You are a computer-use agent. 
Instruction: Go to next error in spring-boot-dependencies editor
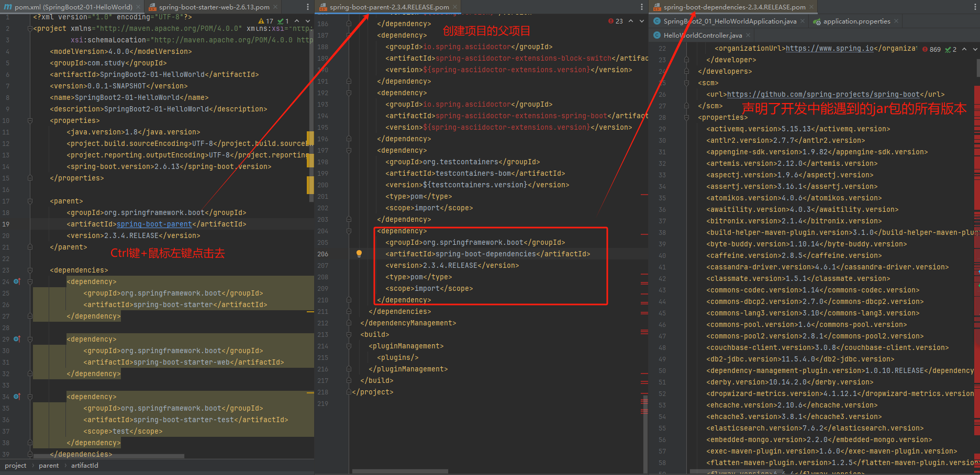pyautogui.click(x=975, y=49)
